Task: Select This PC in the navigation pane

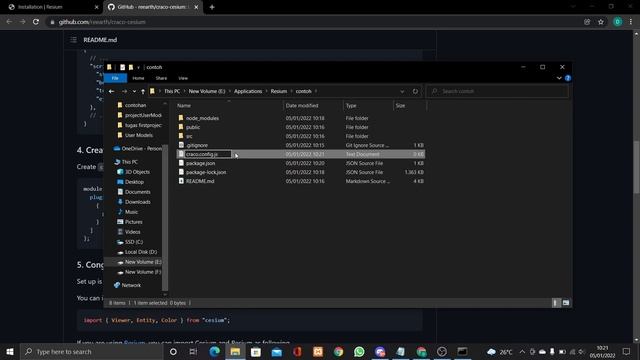Action: click(129, 162)
